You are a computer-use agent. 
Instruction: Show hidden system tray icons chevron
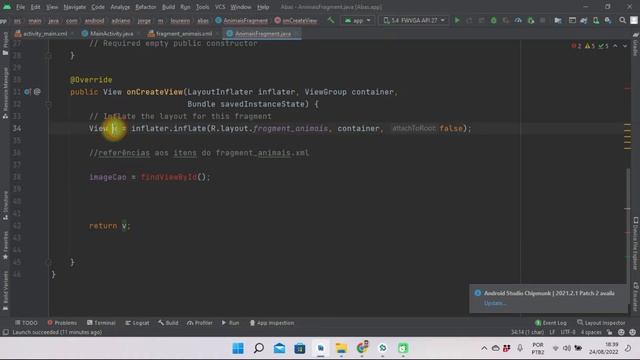pyautogui.click(x=484, y=348)
